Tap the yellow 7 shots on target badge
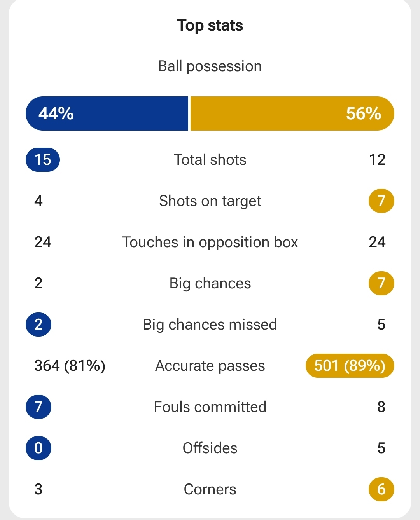 (381, 201)
